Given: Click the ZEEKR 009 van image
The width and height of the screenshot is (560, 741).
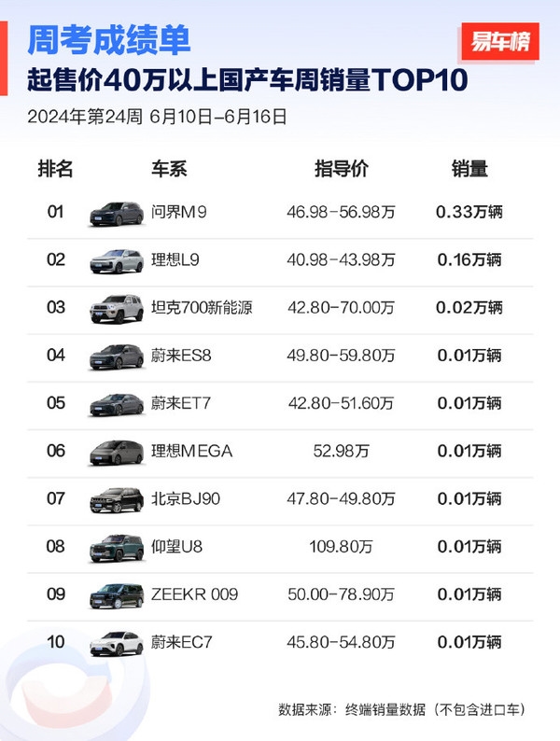Looking at the screenshot, I should coord(117,595).
